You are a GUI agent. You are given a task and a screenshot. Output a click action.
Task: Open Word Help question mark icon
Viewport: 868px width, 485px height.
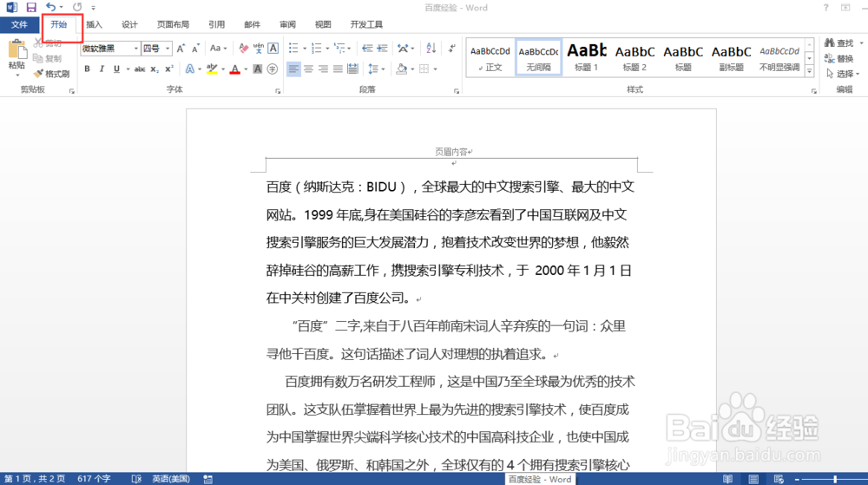(x=826, y=7)
